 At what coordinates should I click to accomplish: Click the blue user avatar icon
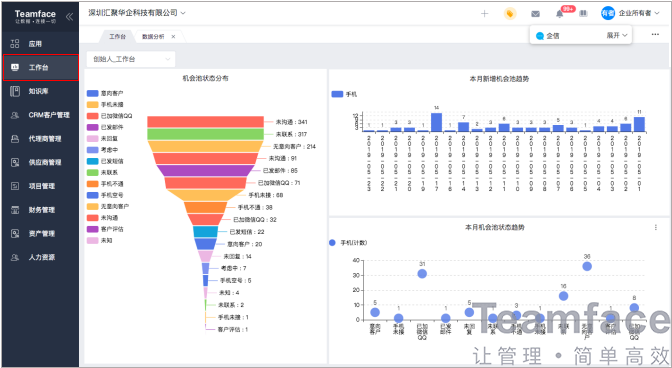pyautogui.click(x=608, y=13)
